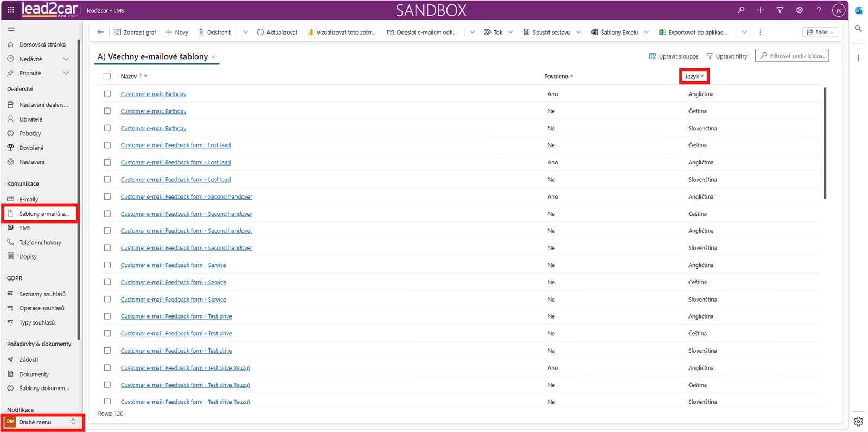The image size is (868, 432).
Task: Click the Nový button to create template
Action: tap(177, 32)
